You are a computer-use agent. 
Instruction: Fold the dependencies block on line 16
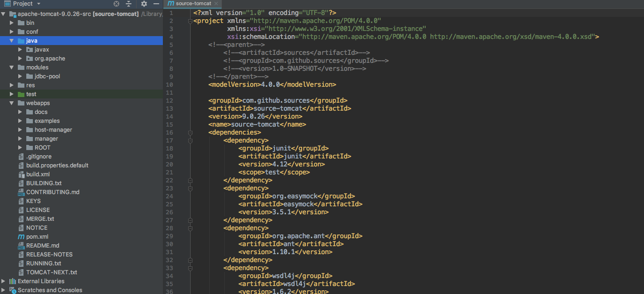(x=190, y=133)
